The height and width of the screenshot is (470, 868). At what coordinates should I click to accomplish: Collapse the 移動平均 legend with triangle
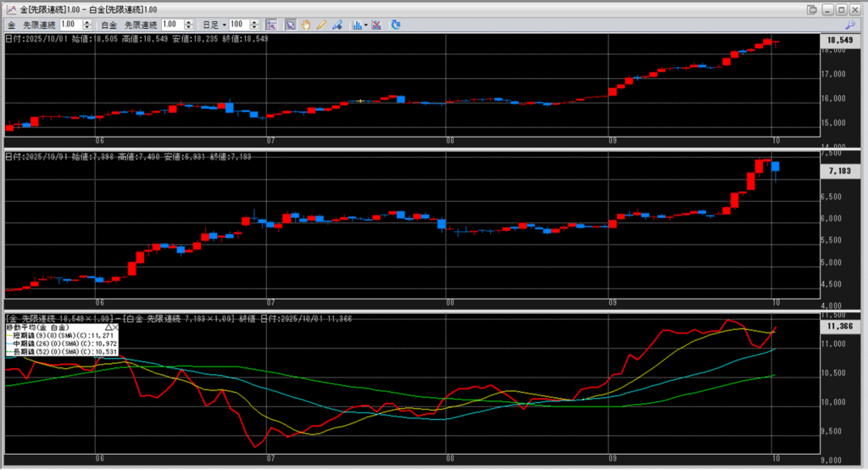click(107, 327)
